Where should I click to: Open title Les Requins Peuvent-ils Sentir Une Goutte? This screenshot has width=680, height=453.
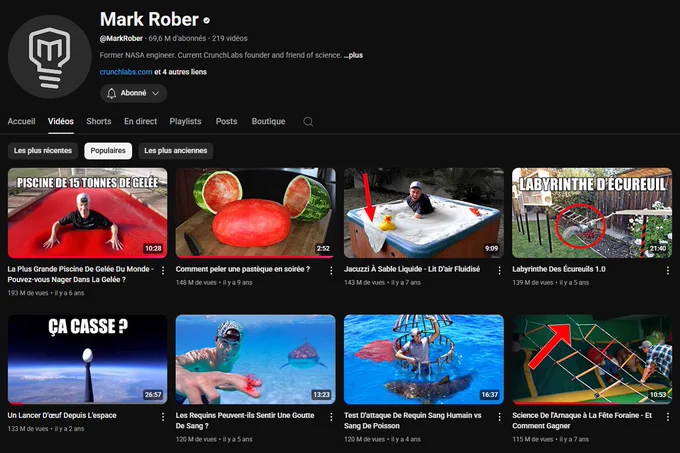coord(245,420)
